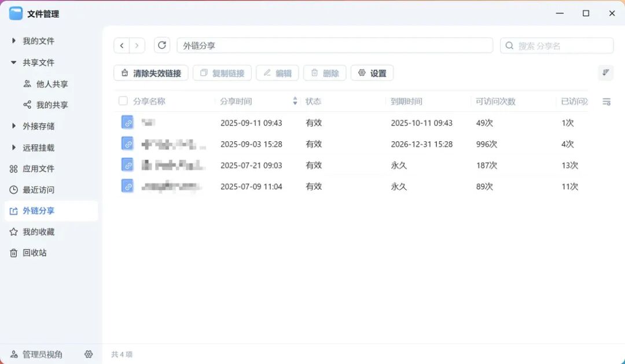625x364 pixels.
Task: Click the 文件管理 app folder icon
Action: click(16, 13)
